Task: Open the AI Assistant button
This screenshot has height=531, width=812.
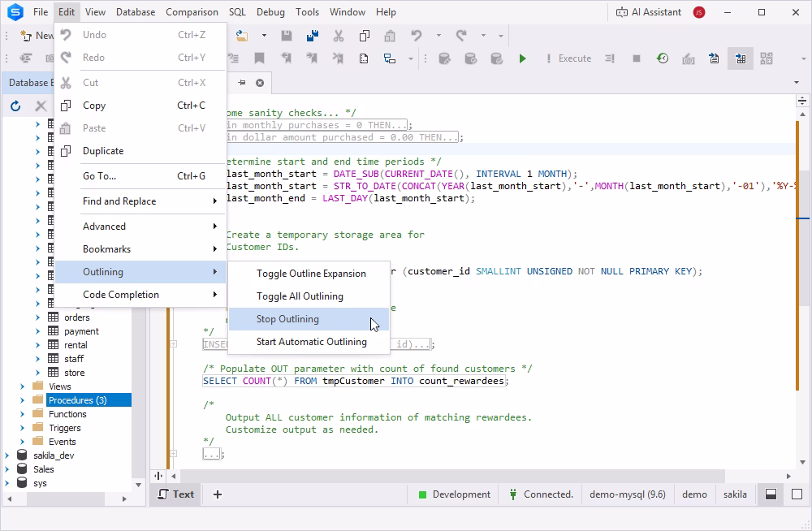Action: coord(648,12)
